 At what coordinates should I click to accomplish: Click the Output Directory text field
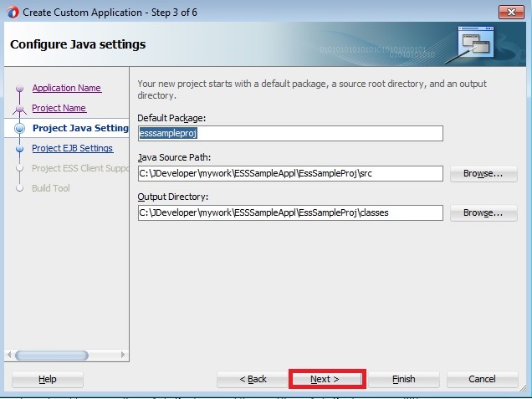tap(289, 212)
